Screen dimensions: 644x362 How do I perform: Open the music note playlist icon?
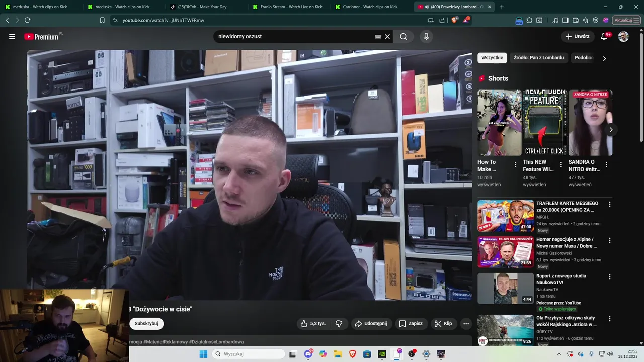(x=555, y=20)
